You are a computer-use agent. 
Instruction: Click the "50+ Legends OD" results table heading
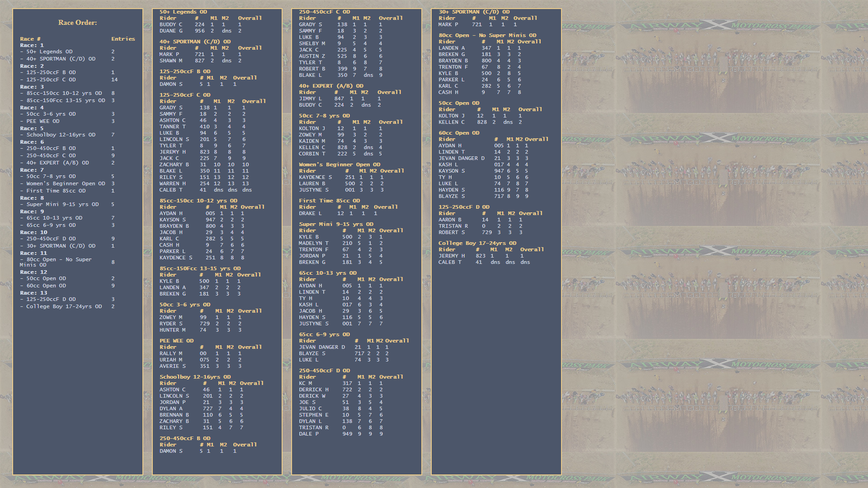coord(183,12)
